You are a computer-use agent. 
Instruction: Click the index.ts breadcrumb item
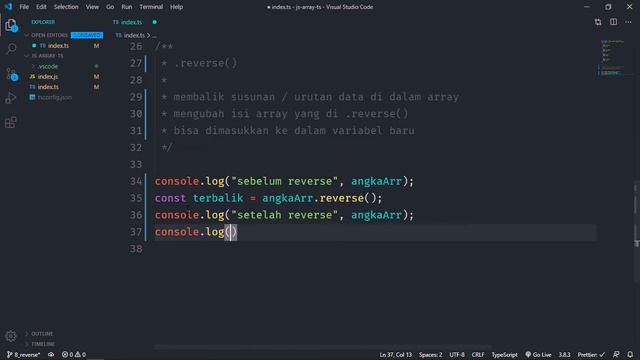[134, 36]
